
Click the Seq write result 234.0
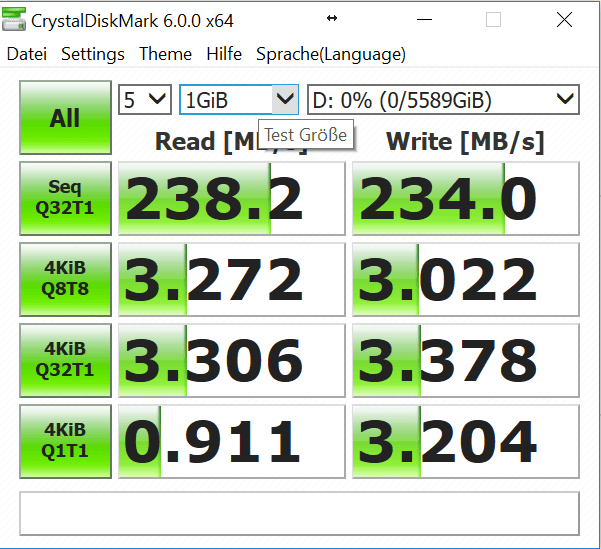466,198
